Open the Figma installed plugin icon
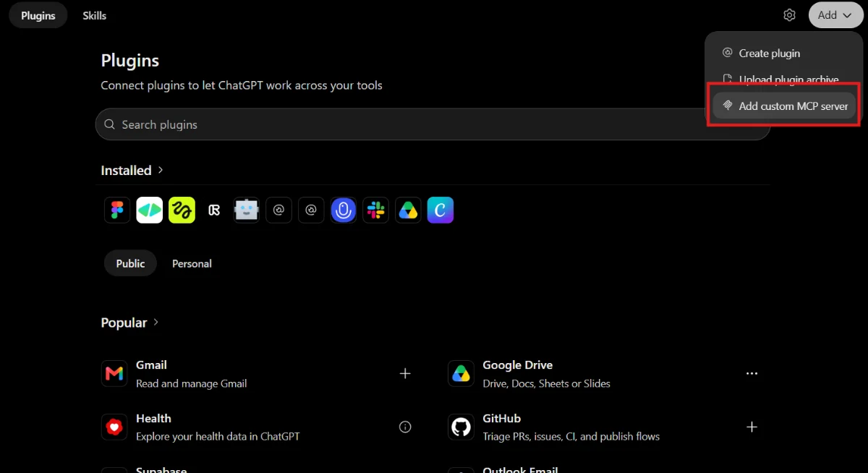The height and width of the screenshot is (473, 868). (x=117, y=210)
